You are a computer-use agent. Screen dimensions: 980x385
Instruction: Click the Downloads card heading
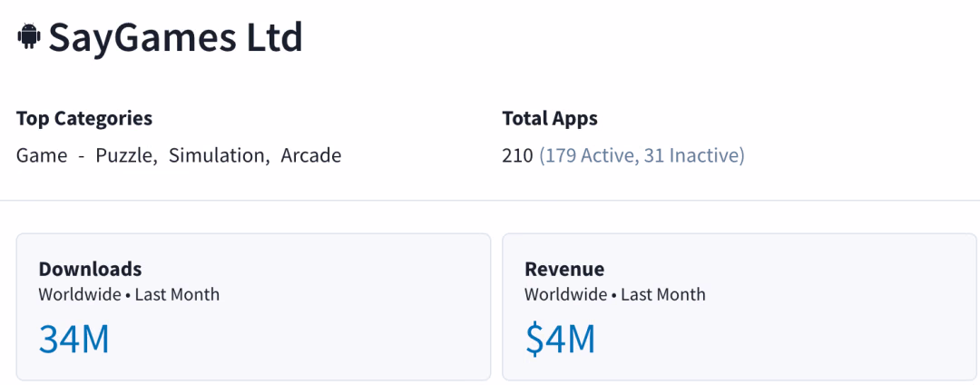click(x=90, y=269)
